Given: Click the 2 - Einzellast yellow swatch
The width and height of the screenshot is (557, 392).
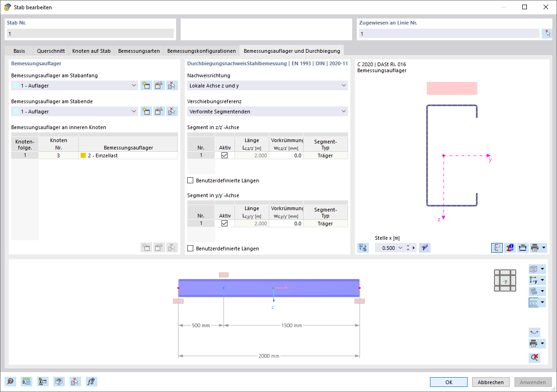Looking at the screenshot, I should [83, 156].
